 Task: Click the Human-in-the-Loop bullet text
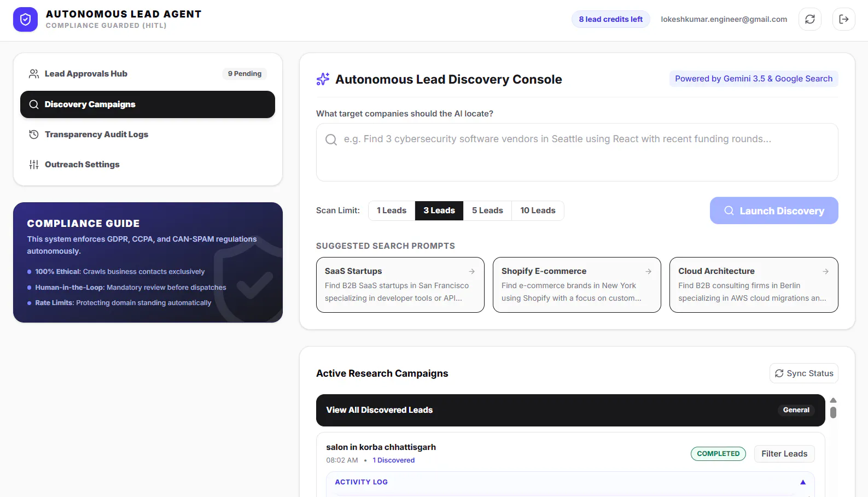[131, 288]
